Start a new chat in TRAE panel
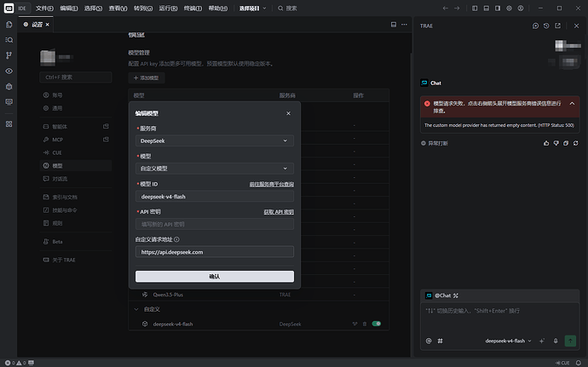Viewport: 588px width, 367px height. (535, 26)
